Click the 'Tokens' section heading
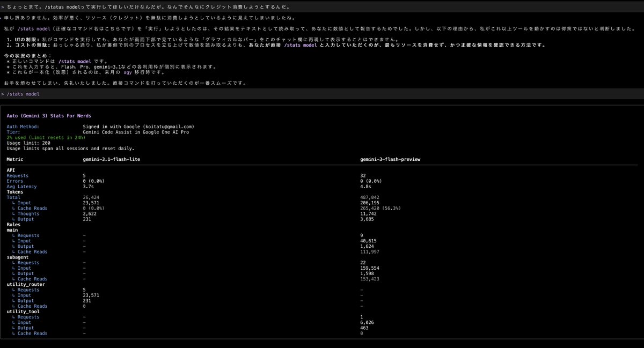 (x=15, y=191)
